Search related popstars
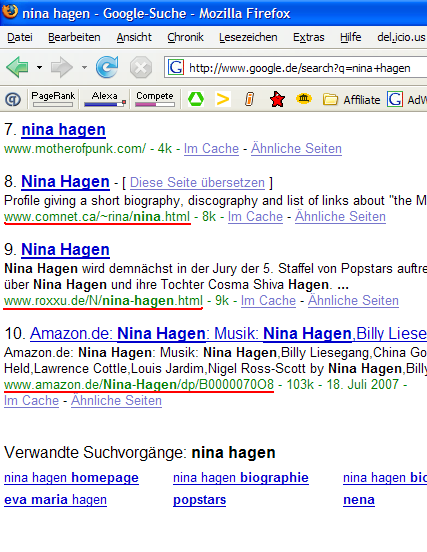Screen dimensions: 427x552 click(x=200, y=500)
